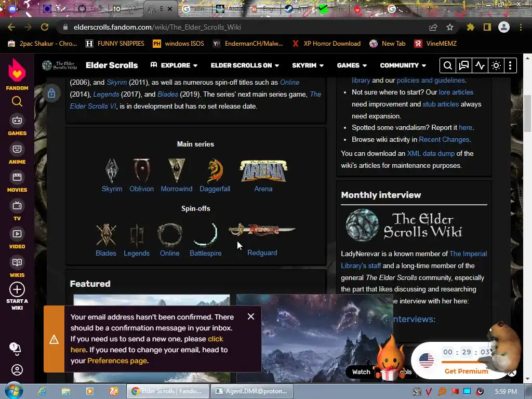Viewport: 532px width, 399px height.
Task: Open the Skyrim logo icon
Action: (112, 170)
